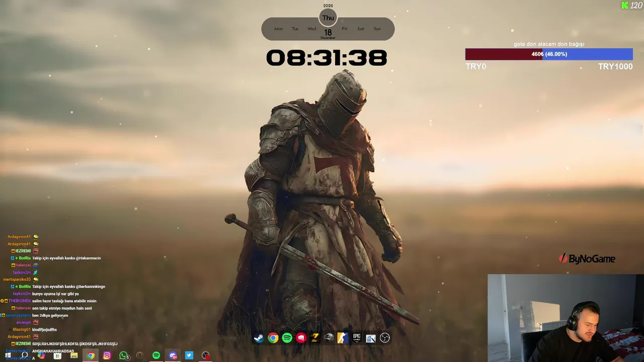
Task: Open Discord icon with 9+ badge
Action: [173, 355]
